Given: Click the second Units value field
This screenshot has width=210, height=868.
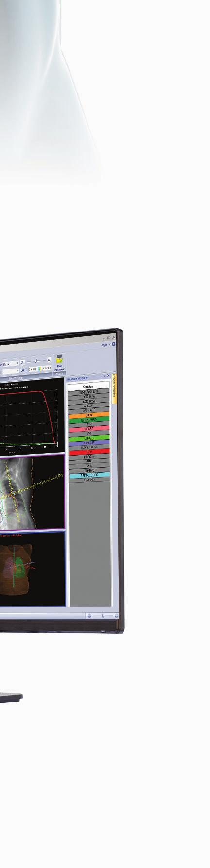Looking at the screenshot, I should click(47, 368).
